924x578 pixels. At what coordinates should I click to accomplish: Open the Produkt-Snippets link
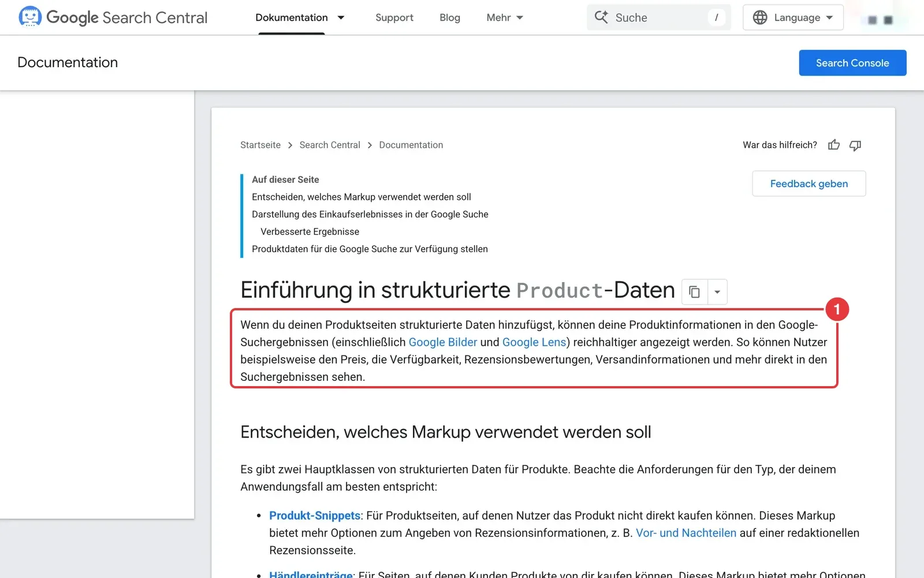click(315, 516)
